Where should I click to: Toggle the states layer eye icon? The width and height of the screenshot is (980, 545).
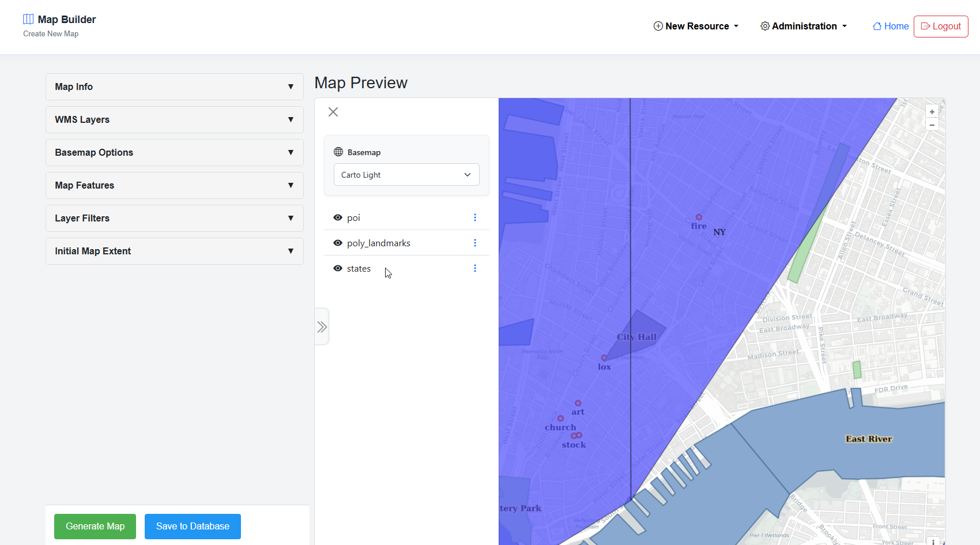pos(338,268)
